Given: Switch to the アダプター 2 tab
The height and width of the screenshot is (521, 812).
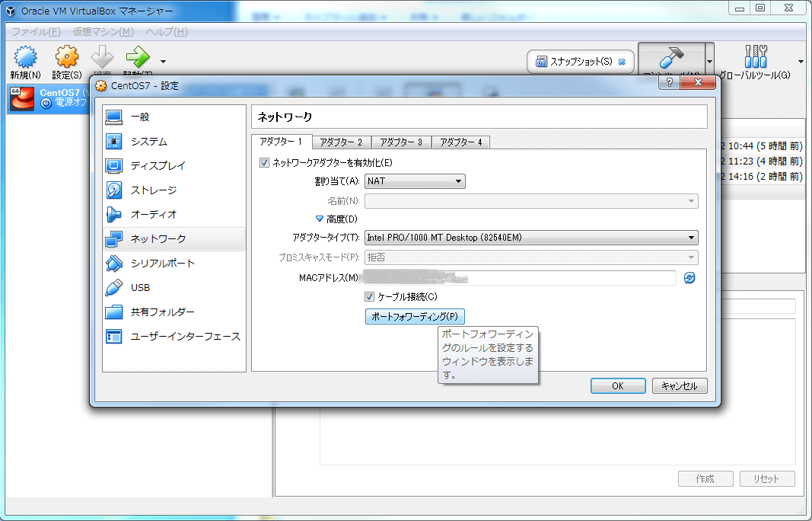Looking at the screenshot, I should coord(341,142).
